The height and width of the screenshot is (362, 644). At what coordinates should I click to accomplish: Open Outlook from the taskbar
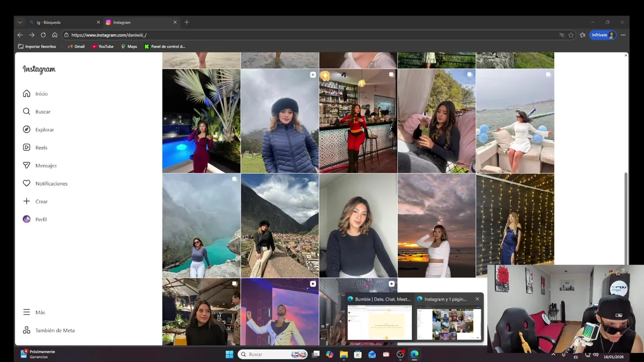tap(372, 354)
